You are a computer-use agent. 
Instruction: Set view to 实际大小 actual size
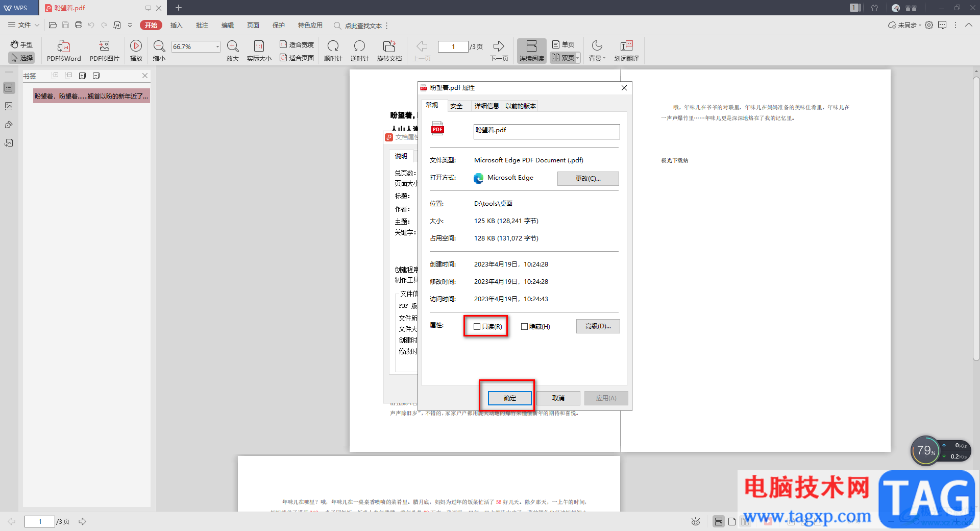(259, 51)
